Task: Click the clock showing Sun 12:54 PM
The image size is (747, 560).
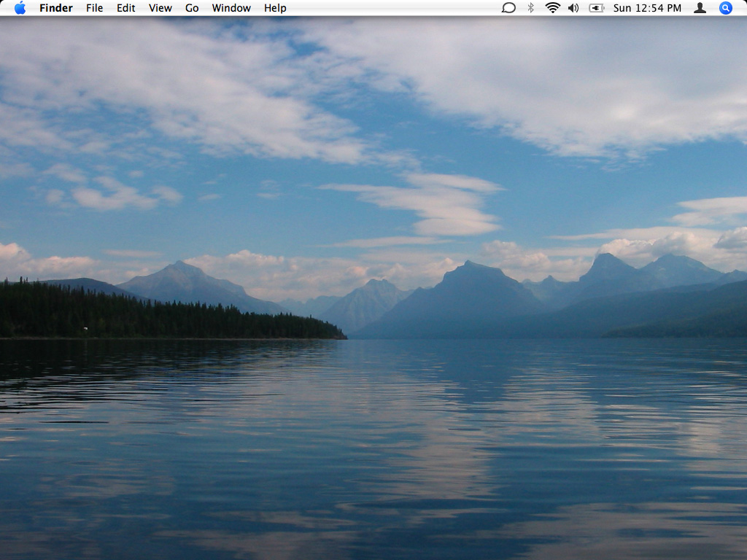Action: click(x=647, y=8)
